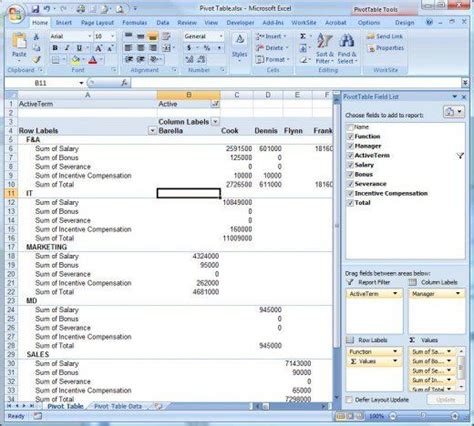Open the font name Arial dropdown

[x=89, y=36]
